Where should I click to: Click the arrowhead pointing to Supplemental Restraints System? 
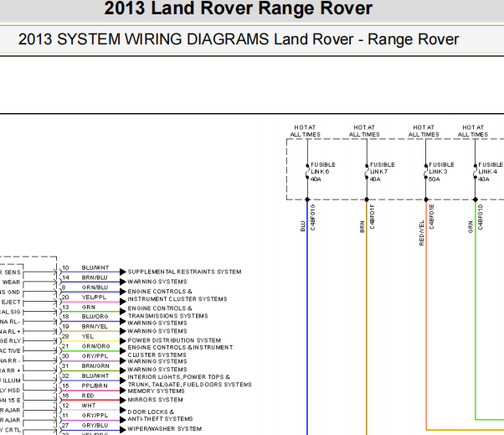(x=123, y=272)
